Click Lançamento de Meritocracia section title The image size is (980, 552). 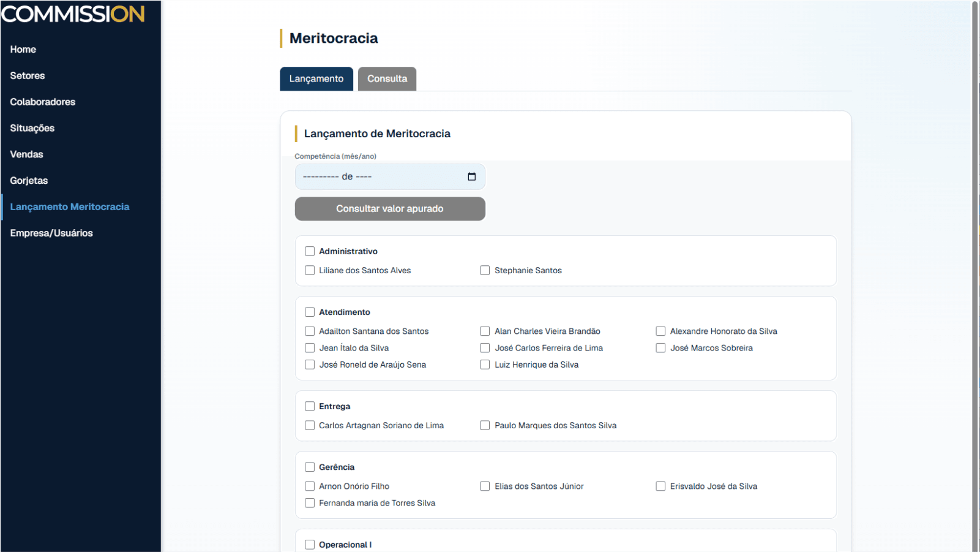377,134
